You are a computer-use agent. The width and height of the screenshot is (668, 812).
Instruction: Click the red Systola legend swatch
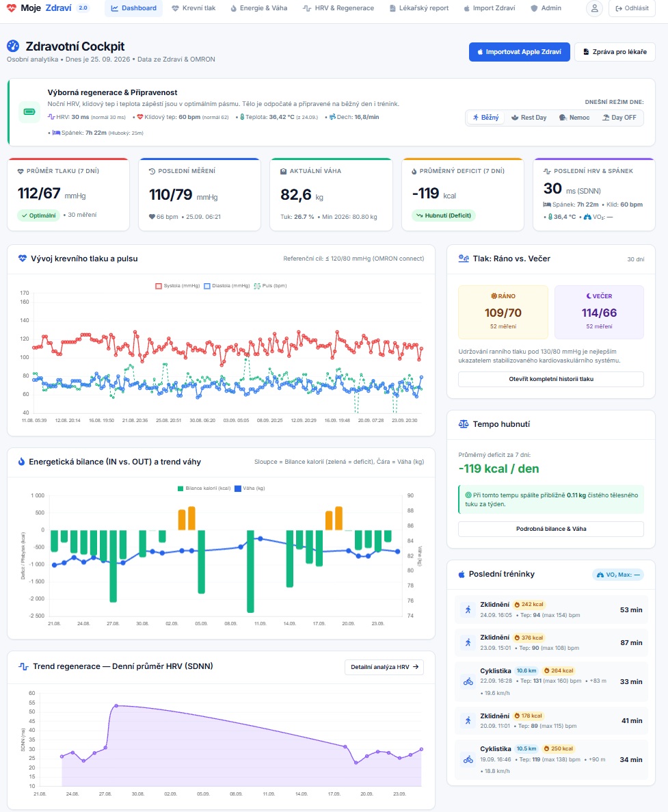[x=159, y=286]
